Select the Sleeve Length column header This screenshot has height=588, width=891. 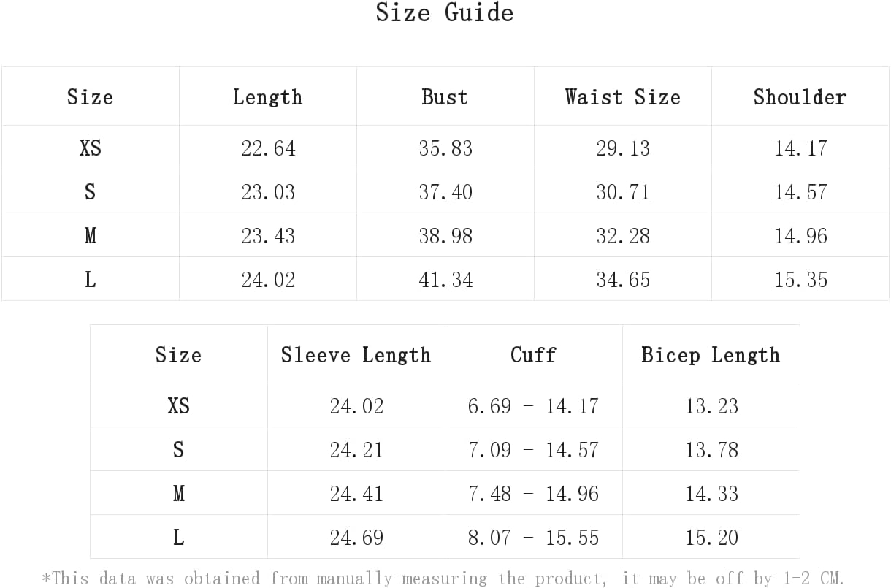click(356, 355)
